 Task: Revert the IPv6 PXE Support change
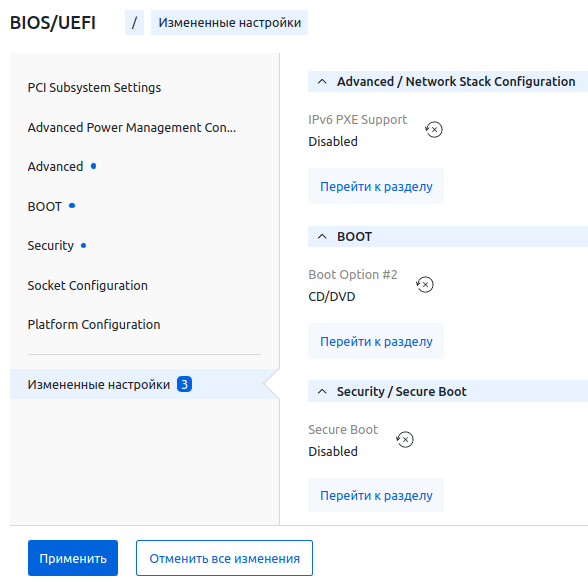pyautogui.click(x=434, y=130)
